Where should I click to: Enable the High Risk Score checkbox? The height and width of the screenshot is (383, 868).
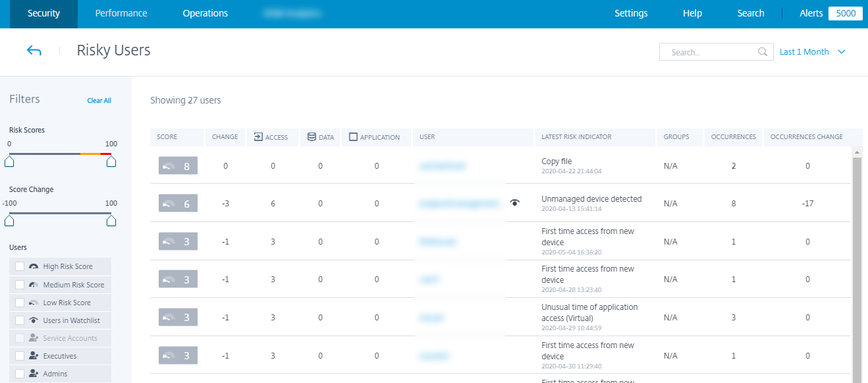20,266
